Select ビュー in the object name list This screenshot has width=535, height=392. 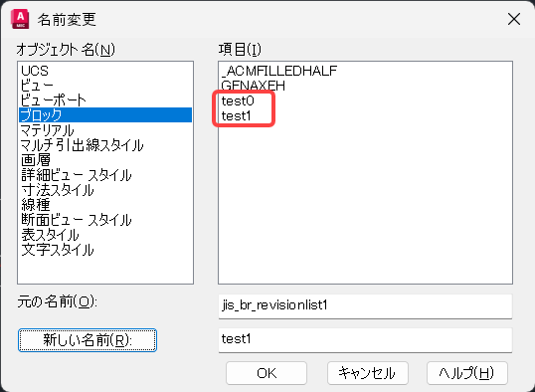[x=105, y=86]
